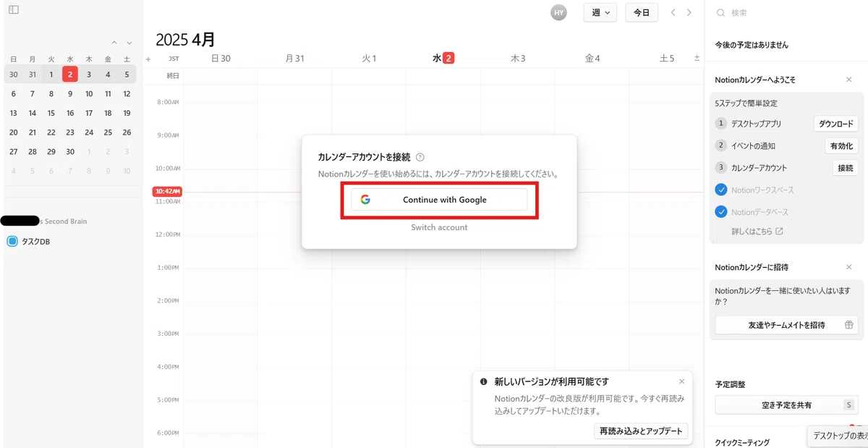Close the 新しいバージョンが利用可能です notification
Image resolution: width=868 pixels, height=448 pixels.
pyautogui.click(x=681, y=381)
